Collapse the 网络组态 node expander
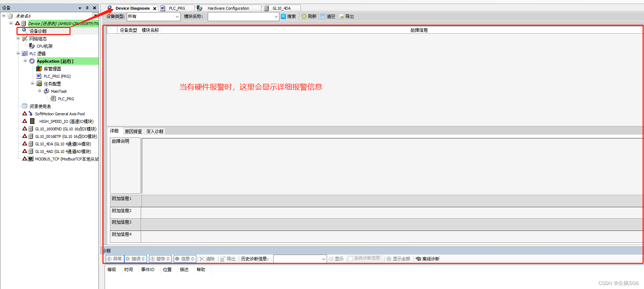644x289 pixels. 18,38
